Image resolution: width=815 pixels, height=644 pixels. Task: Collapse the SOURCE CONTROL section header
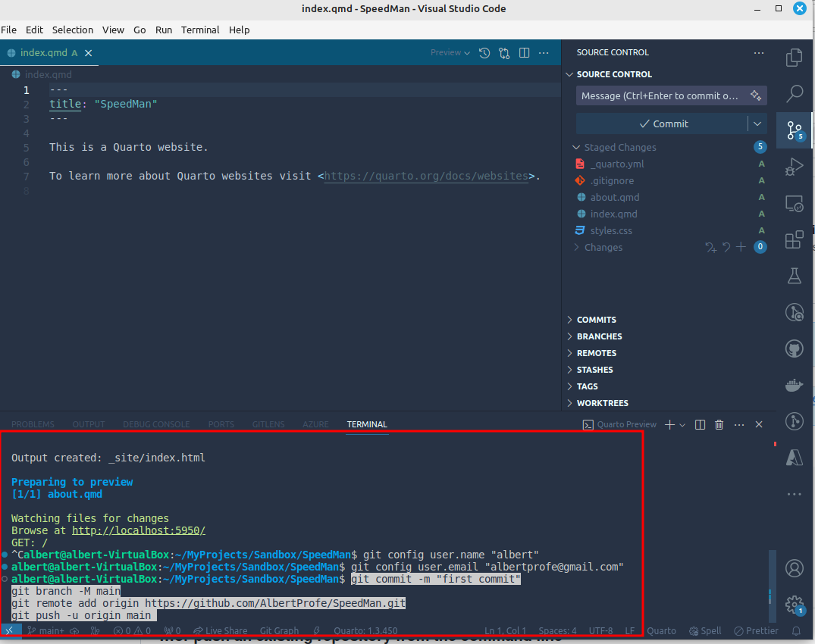click(614, 74)
